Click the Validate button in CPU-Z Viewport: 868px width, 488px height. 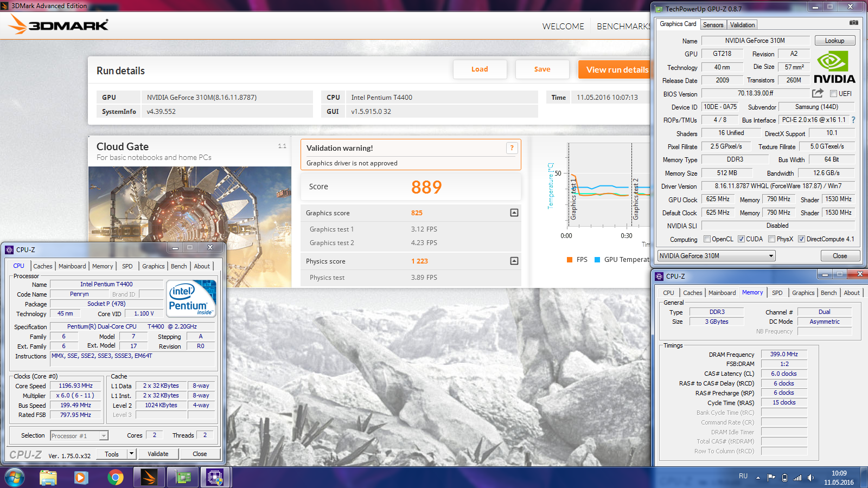158,454
